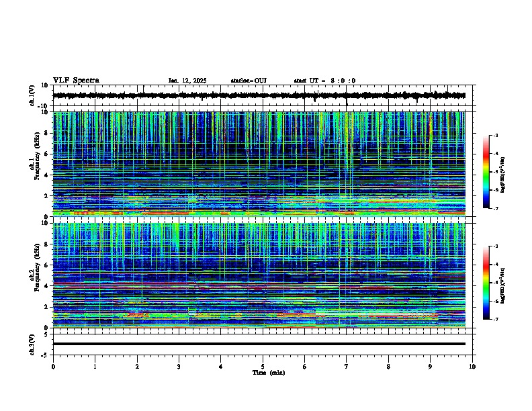Select the "start UT = 8 : 0 : 0" text
The width and height of the screenshot is (532, 411).
[x=324, y=81]
